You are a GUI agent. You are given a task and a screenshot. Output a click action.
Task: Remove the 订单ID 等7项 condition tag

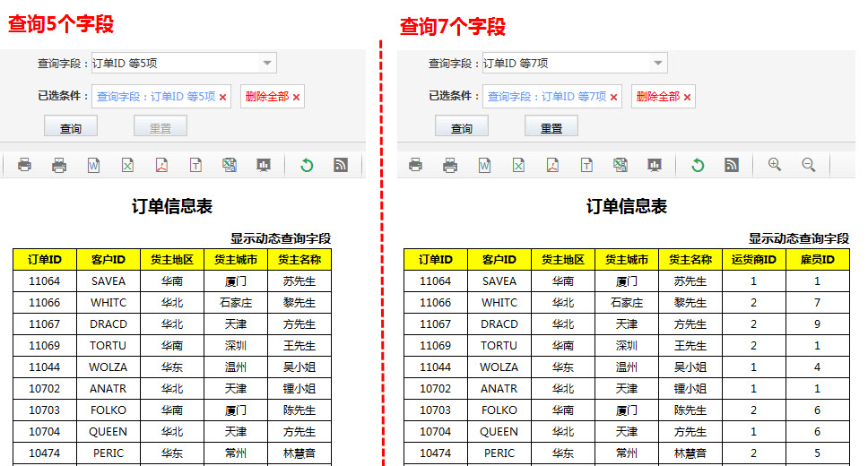click(614, 97)
